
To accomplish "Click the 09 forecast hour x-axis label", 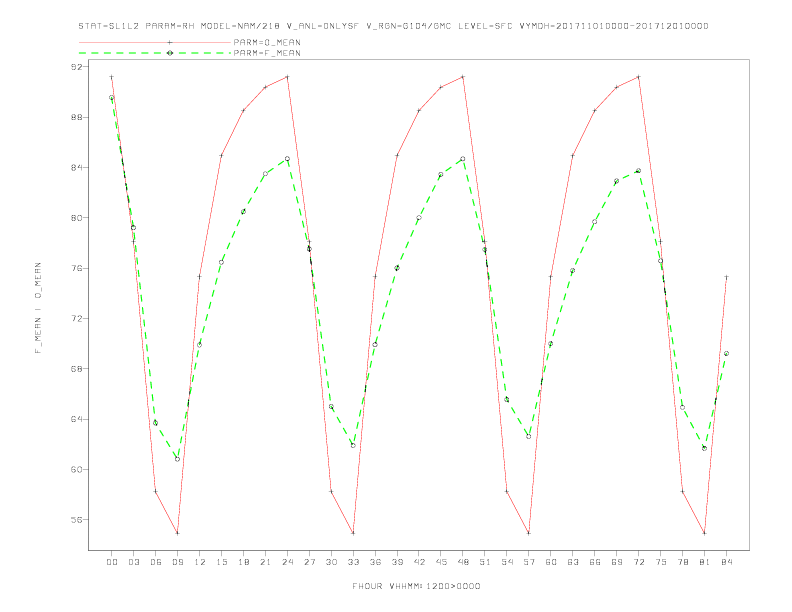I will (178, 562).
